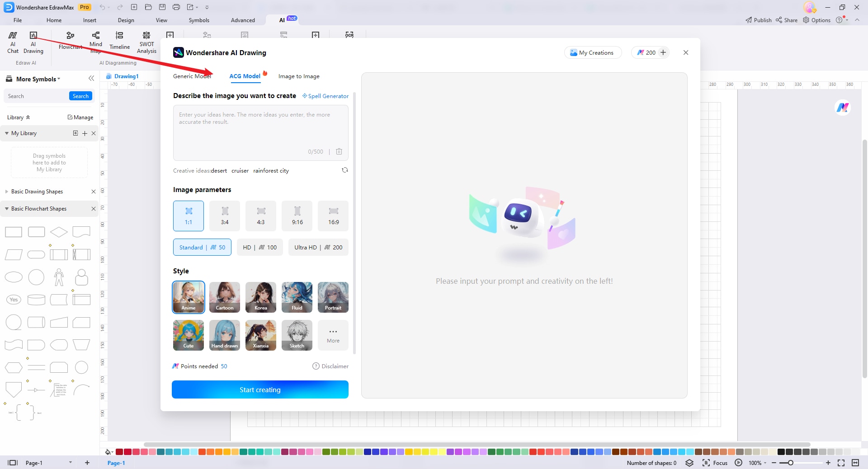
Task: Collapse the ribbon with chevron
Action: pos(857,20)
